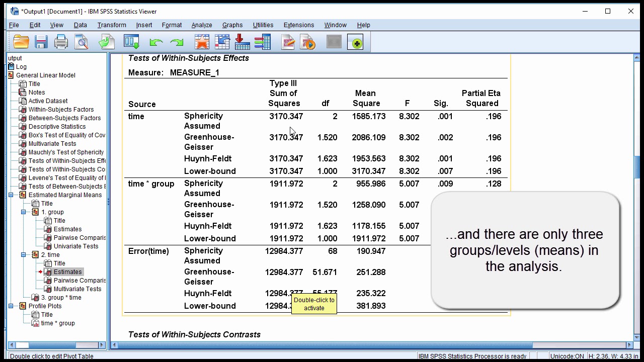This screenshot has height=362, width=644.
Task: Select Log in the outline
Action: tap(21, 66)
